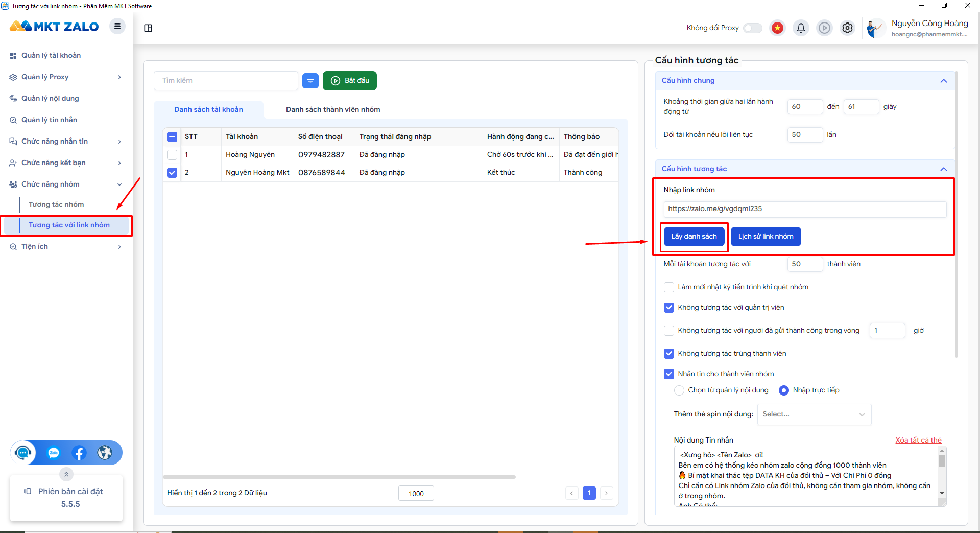Uncheck the row for Nguyễn Hoàng Mkt
The width and height of the screenshot is (980, 533).
point(172,173)
